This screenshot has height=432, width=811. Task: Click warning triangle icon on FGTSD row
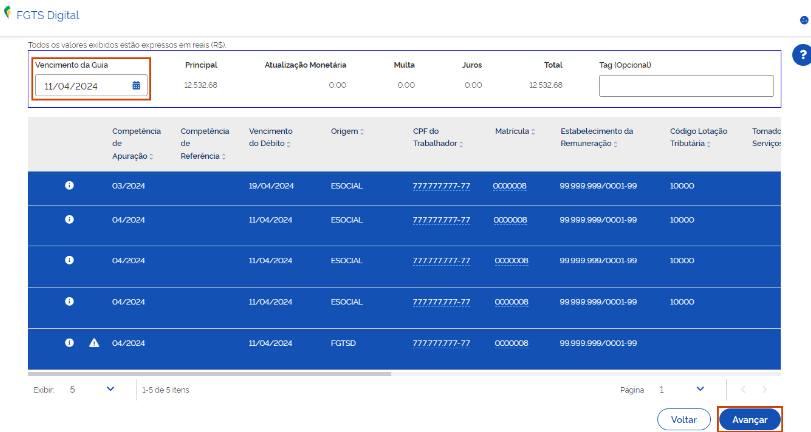(94, 342)
